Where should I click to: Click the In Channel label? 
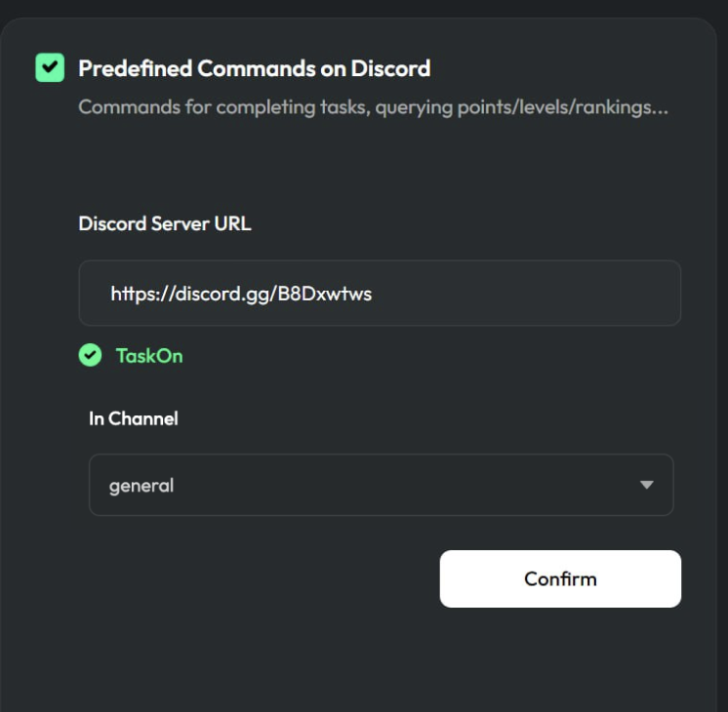[134, 418]
